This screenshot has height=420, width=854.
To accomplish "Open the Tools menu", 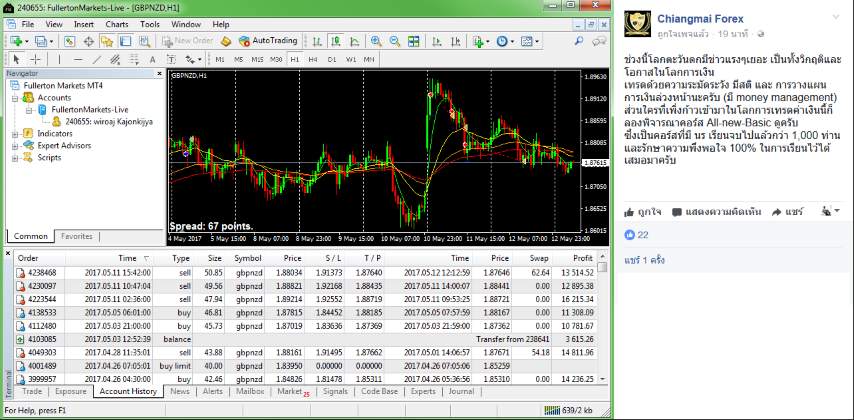I will click(x=150, y=25).
